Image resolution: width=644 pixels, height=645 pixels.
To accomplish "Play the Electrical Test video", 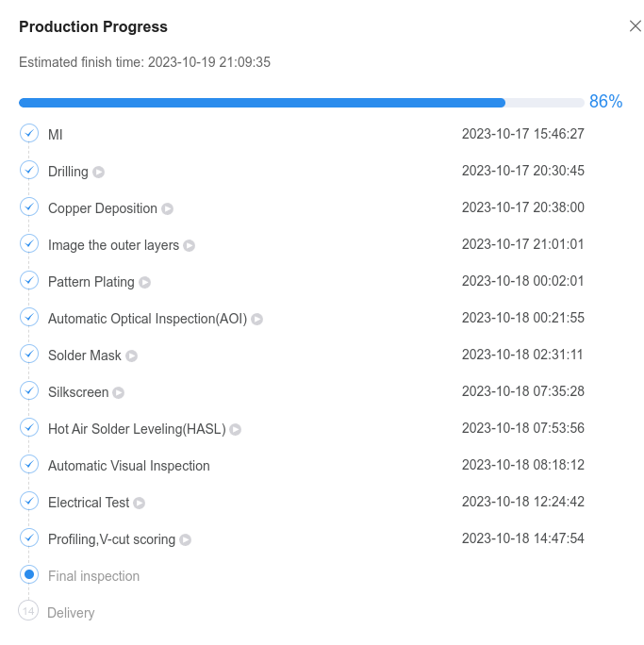I will pyautogui.click(x=139, y=504).
